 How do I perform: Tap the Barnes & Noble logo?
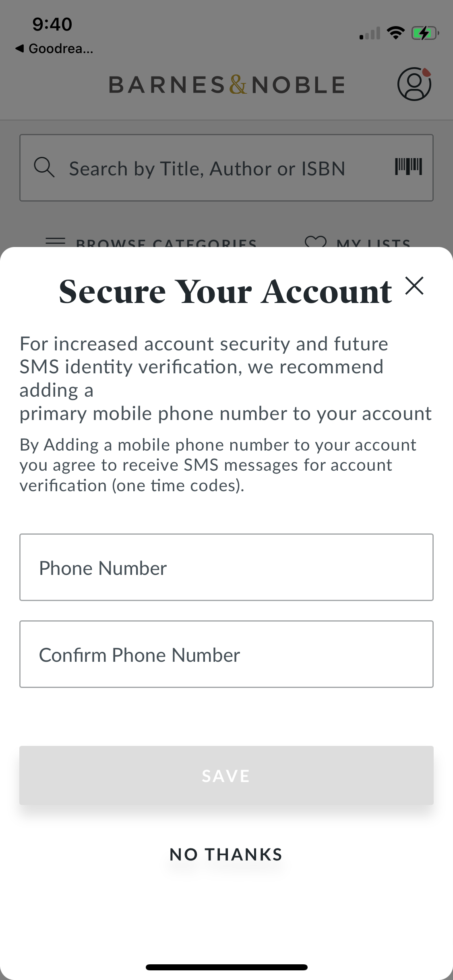(227, 85)
